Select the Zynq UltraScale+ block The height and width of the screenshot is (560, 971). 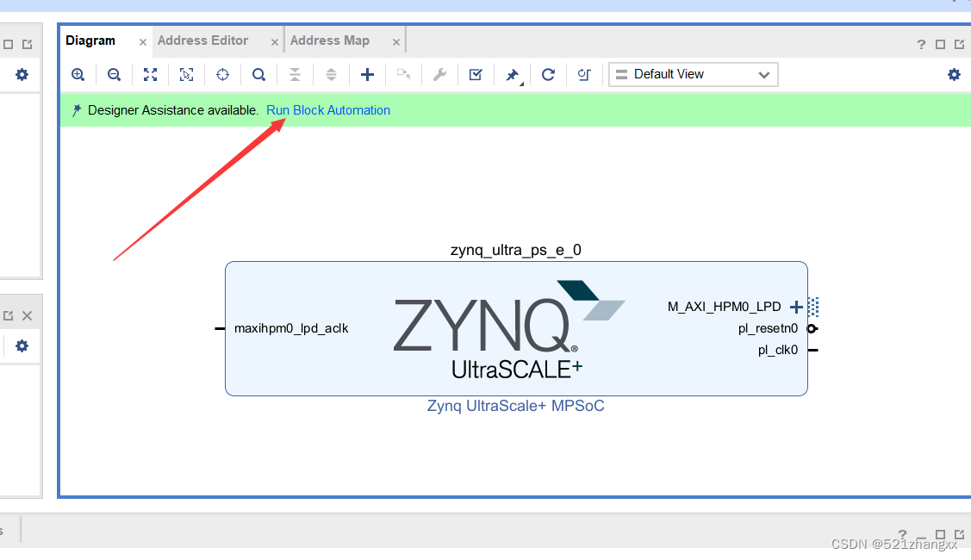point(516,328)
